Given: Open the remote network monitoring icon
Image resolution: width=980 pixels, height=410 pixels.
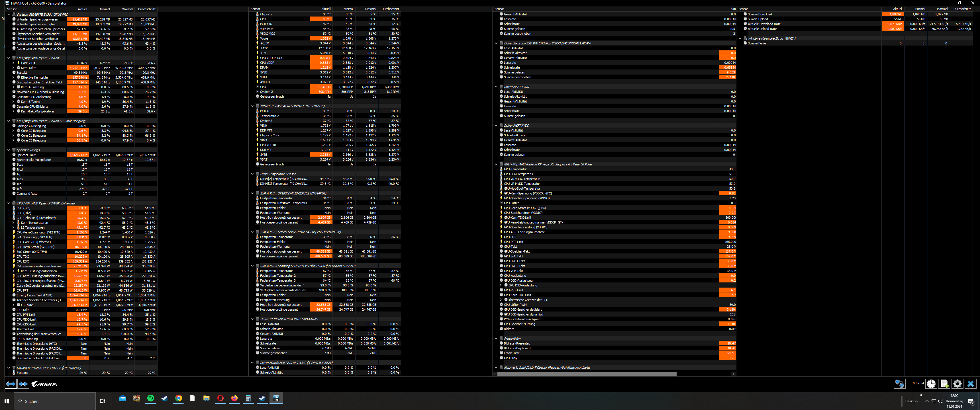Looking at the screenshot, I should point(899,384).
